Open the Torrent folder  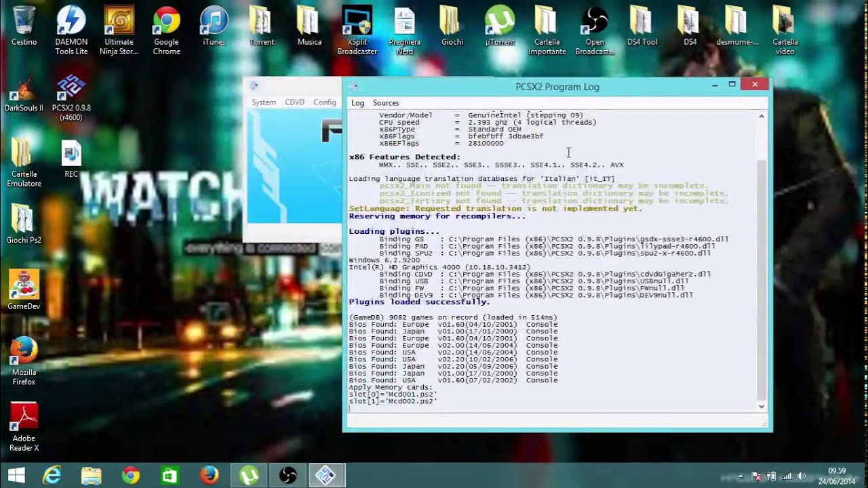coord(261,26)
